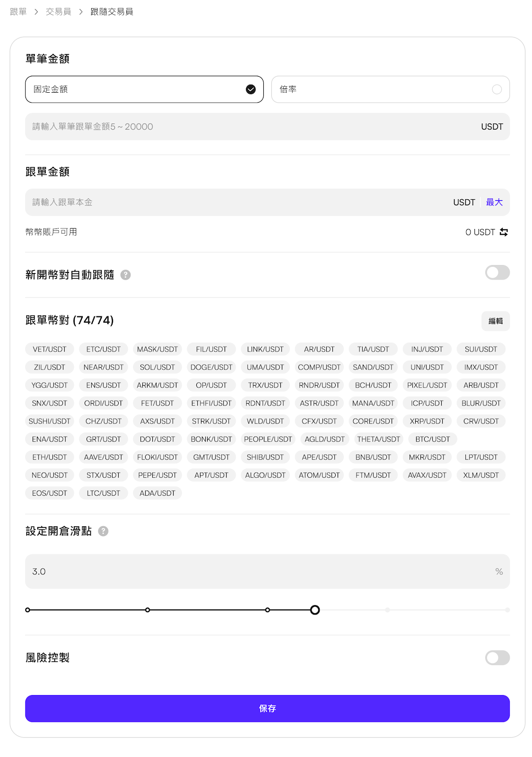This screenshot has height=757, width=532.
Task: Click the 編輯 button for trading pairs
Action: (x=495, y=321)
